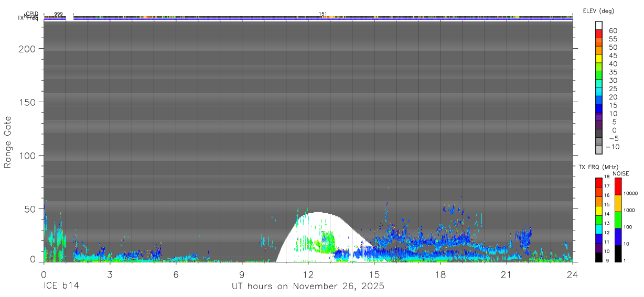Click the red 17-18 MHz TX FRQ swatch
Image resolution: width=644 pixels, height=297 pixels.
click(x=599, y=182)
